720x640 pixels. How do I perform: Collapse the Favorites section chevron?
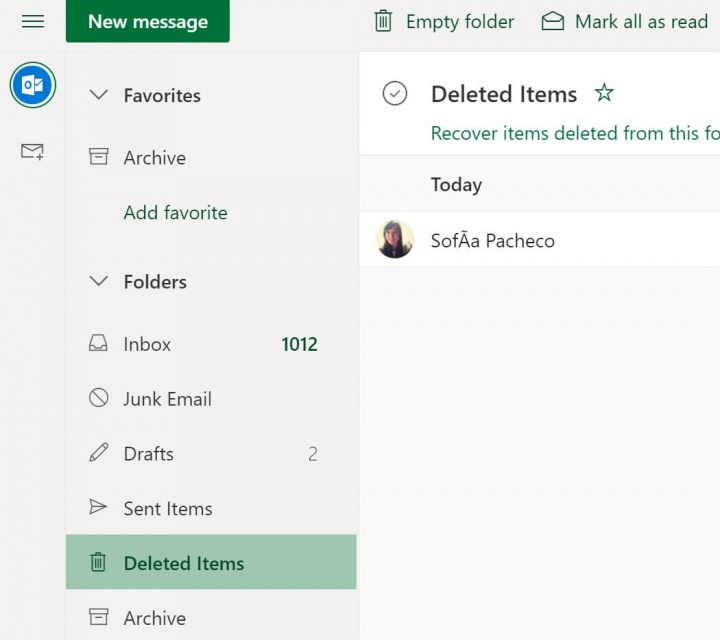(x=99, y=95)
